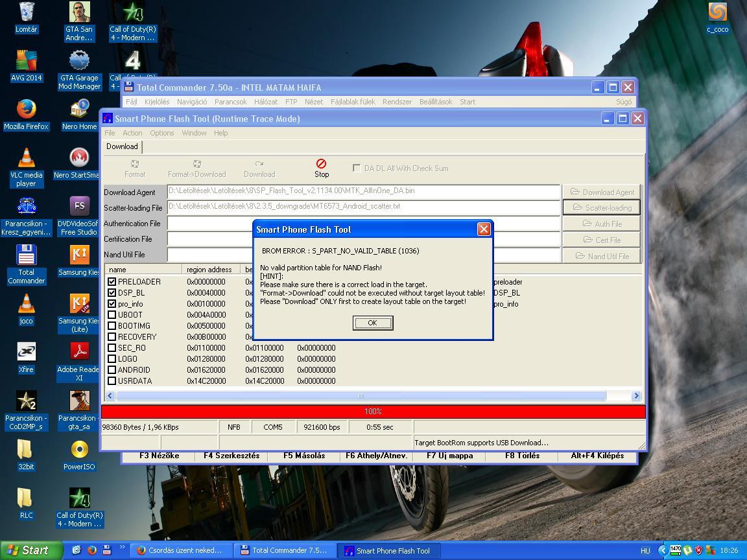Open Beállítások menu in Total Commander
The width and height of the screenshot is (747, 560).
tap(436, 102)
